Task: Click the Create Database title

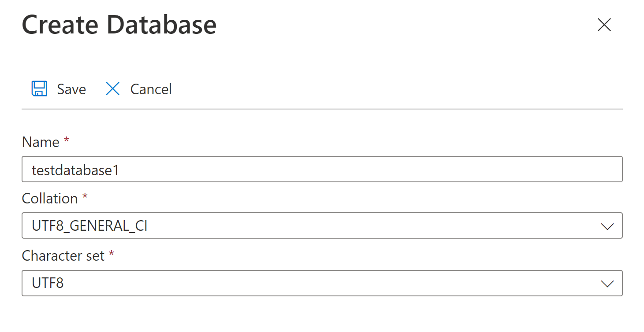Action: click(x=119, y=25)
